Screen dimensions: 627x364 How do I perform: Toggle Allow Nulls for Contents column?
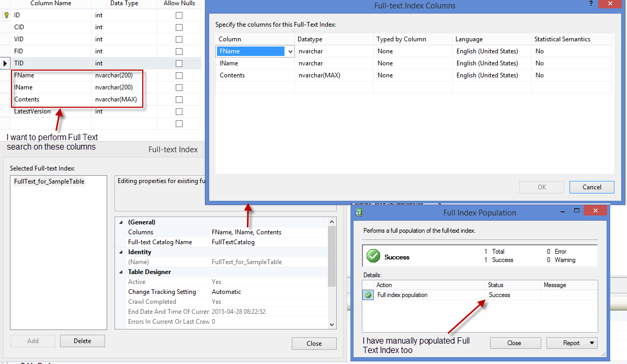tap(179, 99)
